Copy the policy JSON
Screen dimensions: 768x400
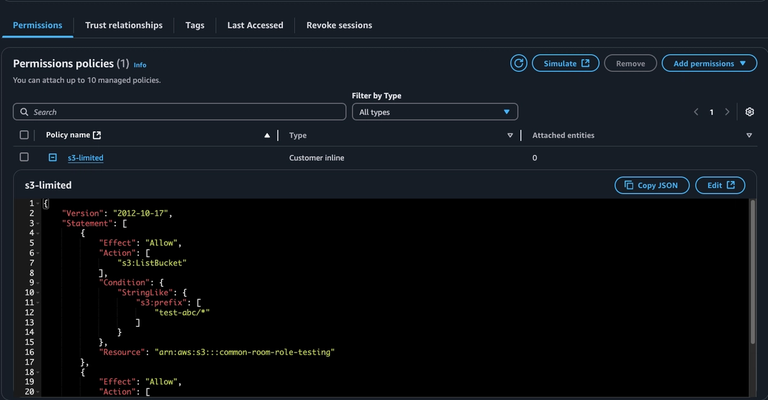pyautogui.click(x=652, y=185)
